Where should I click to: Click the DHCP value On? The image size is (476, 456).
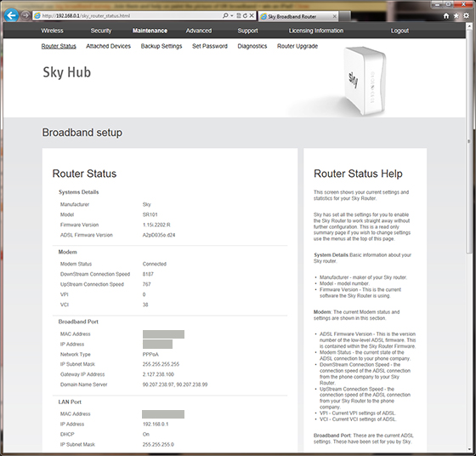(x=146, y=435)
